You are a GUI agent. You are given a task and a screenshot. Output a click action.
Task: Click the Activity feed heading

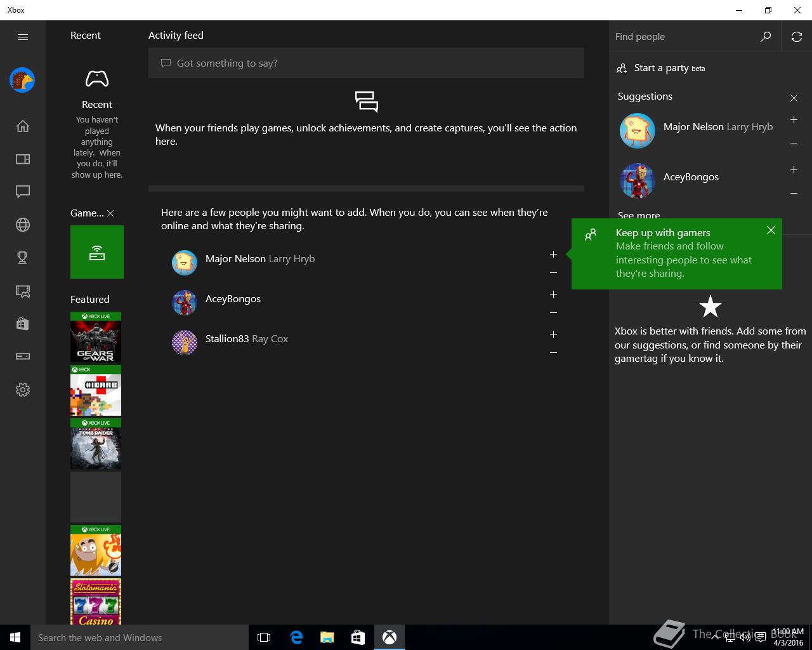[176, 36]
